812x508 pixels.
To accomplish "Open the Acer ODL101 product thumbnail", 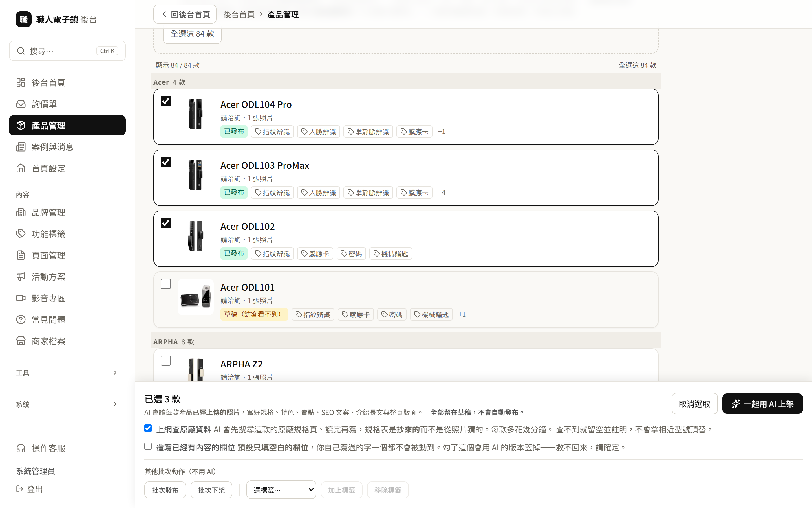I will tap(195, 297).
